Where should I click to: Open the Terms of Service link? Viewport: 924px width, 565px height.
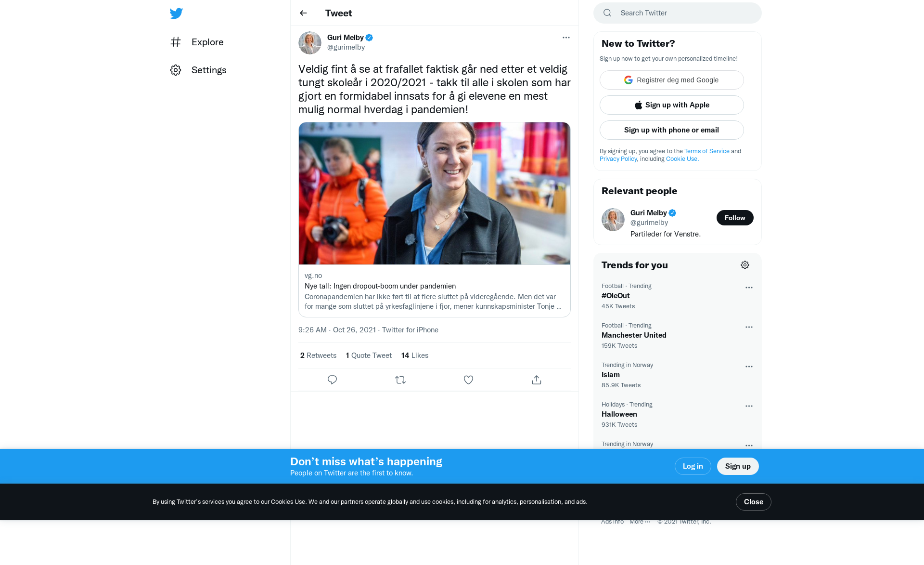(706, 151)
